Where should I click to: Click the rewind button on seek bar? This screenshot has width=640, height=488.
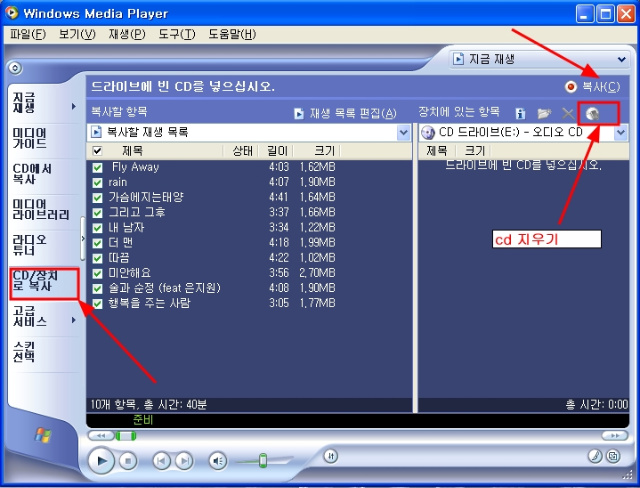(x=101, y=436)
